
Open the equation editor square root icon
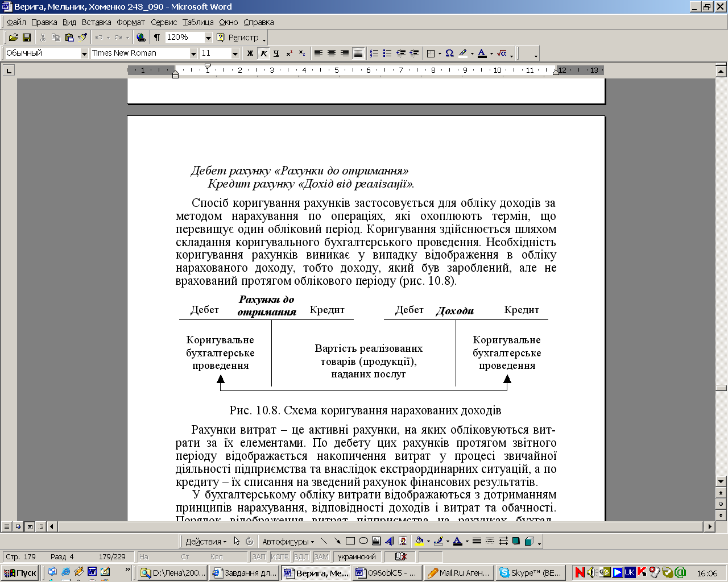pyautogui.click(x=501, y=53)
